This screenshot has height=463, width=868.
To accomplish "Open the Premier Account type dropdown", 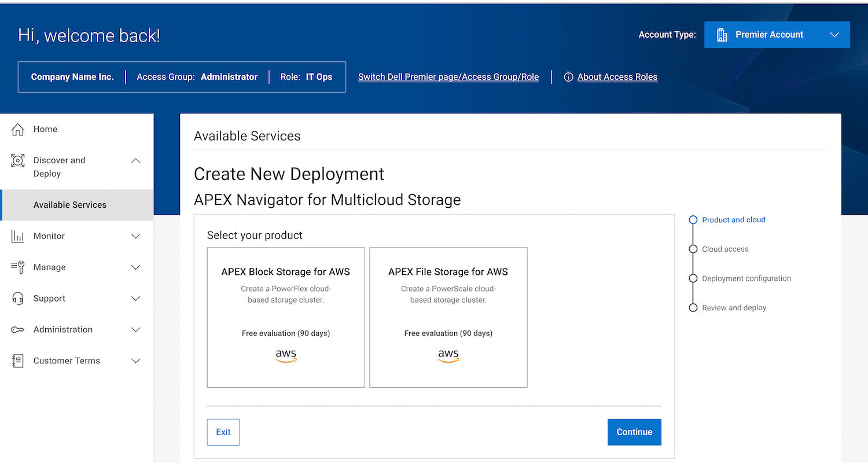I will [x=777, y=35].
